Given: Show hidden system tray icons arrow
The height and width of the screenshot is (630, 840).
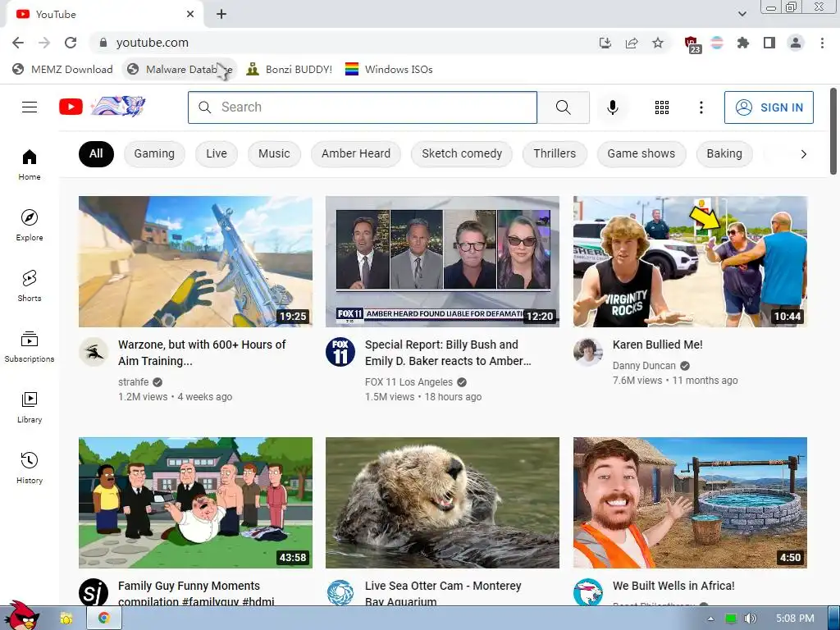Looking at the screenshot, I should pyautogui.click(x=711, y=619).
